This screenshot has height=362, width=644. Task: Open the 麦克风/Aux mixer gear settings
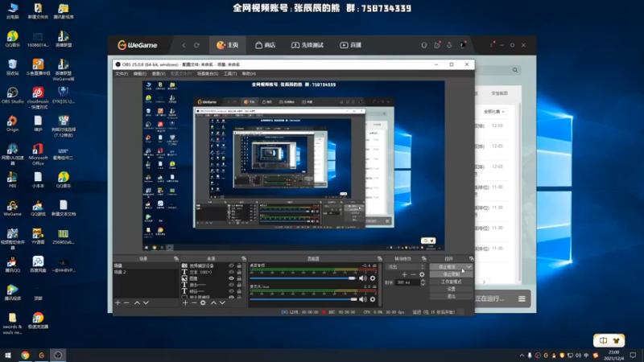pyautogui.click(x=373, y=299)
